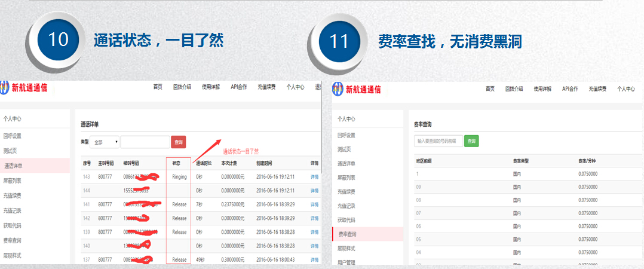
Task: Click the 新航通通信 logo in the right page
Action: [357, 89]
